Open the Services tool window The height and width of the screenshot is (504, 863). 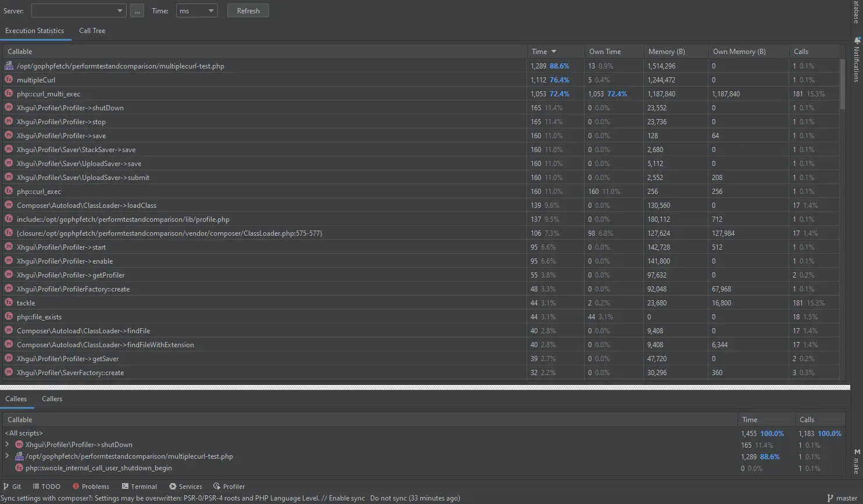click(185, 487)
